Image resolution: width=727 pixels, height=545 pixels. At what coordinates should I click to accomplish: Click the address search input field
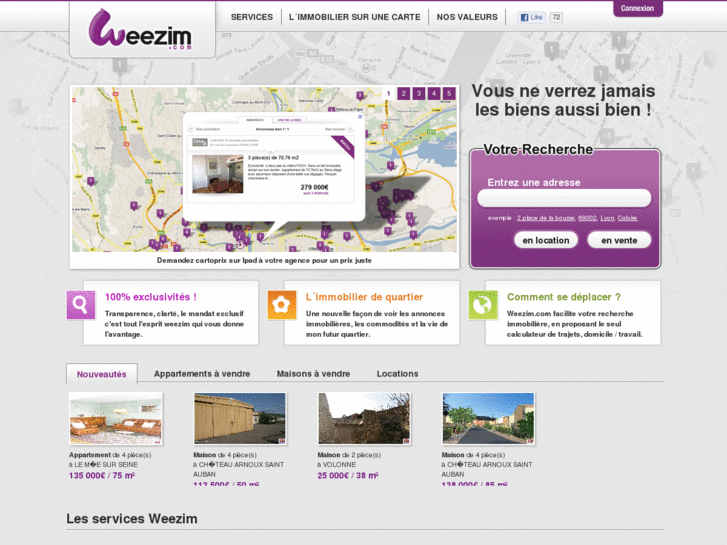tap(564, 198)
